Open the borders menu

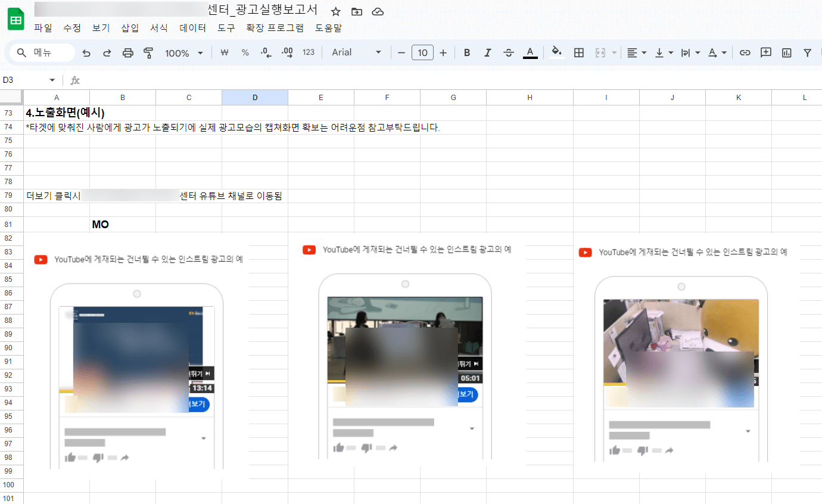pyautogui.click(x=578, y=52)
